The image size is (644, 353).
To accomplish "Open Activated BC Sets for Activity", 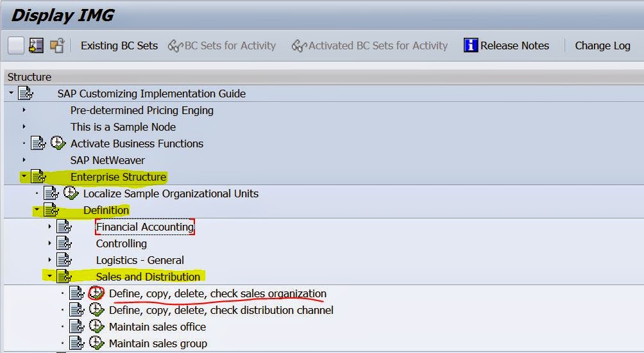I will point(378,45).
